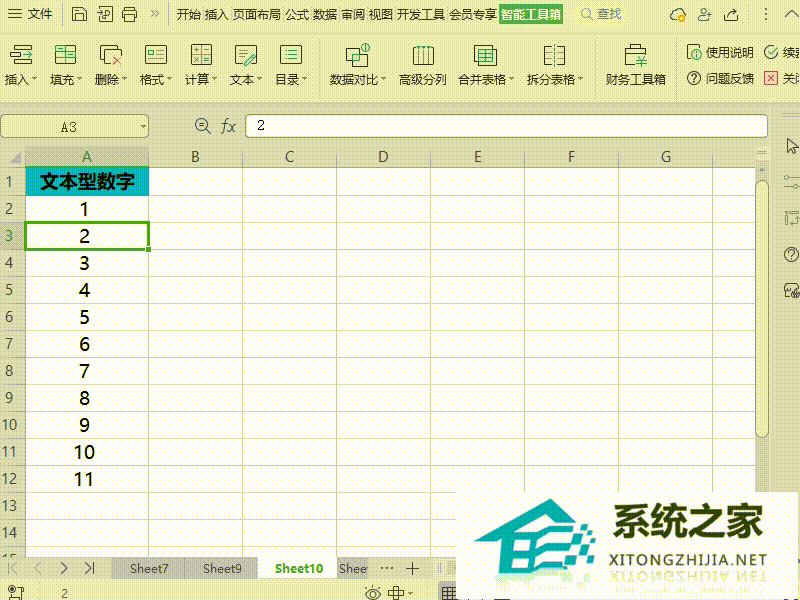800x600 pixels.
Task: Toggle the eye reading mode in the status bar
Action: click(x=373, y=593)
